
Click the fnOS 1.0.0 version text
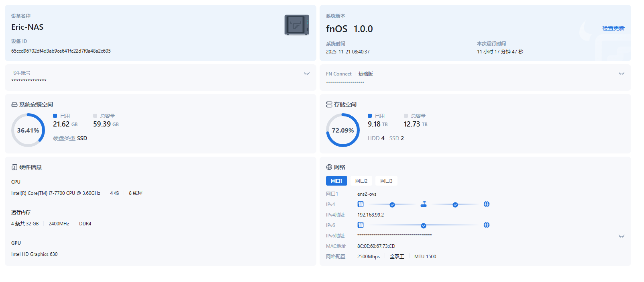point(349,29)
